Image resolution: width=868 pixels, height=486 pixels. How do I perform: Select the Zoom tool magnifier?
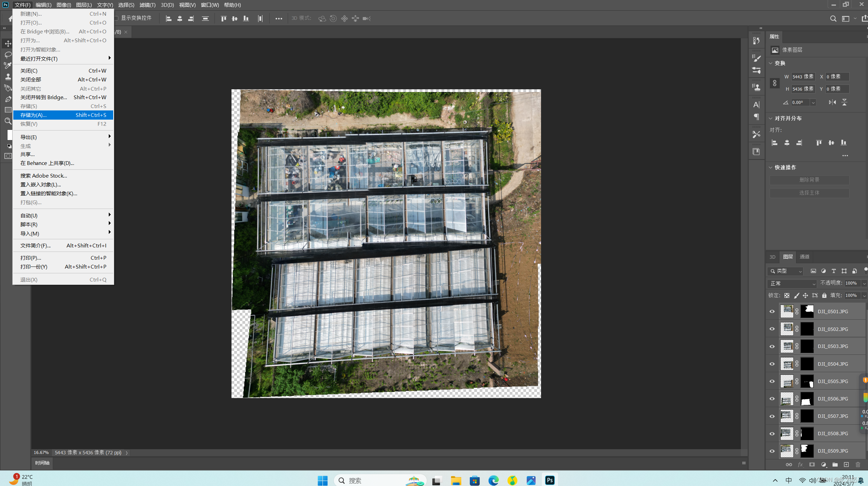click(x=8, y=121)
